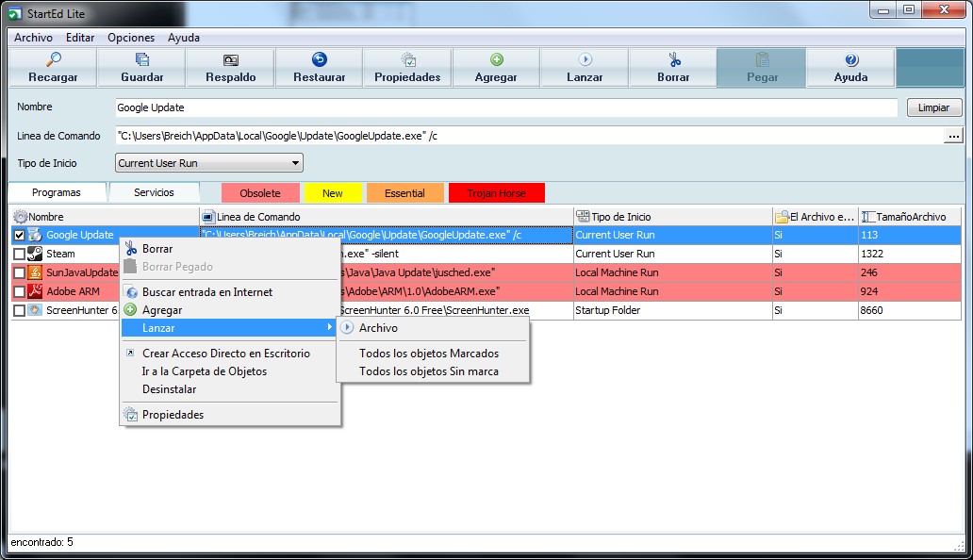This screenshot has height=560, width=973.
Task: Click file size 1322 in Steam row
Action: click(872, 254)
